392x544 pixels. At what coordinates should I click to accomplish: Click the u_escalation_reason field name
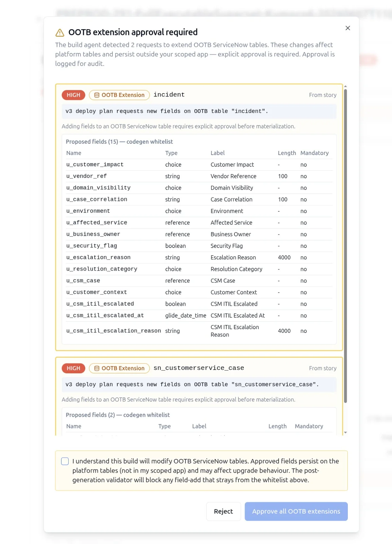[98, 257]
